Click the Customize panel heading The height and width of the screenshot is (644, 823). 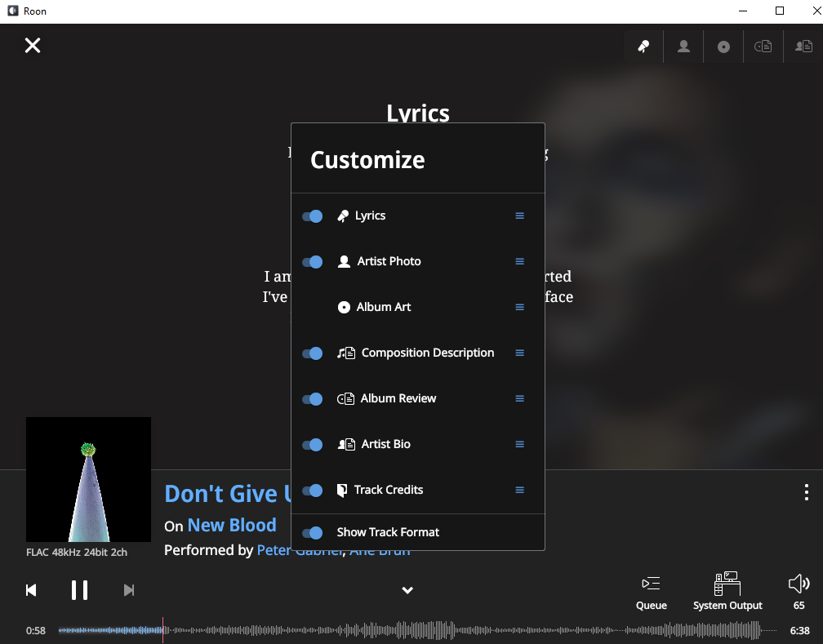tap(367, 160)
